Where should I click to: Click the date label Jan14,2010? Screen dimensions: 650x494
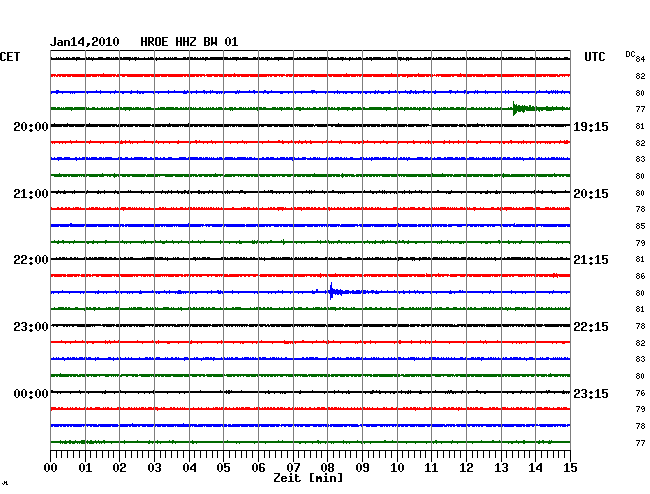point(85,42)
